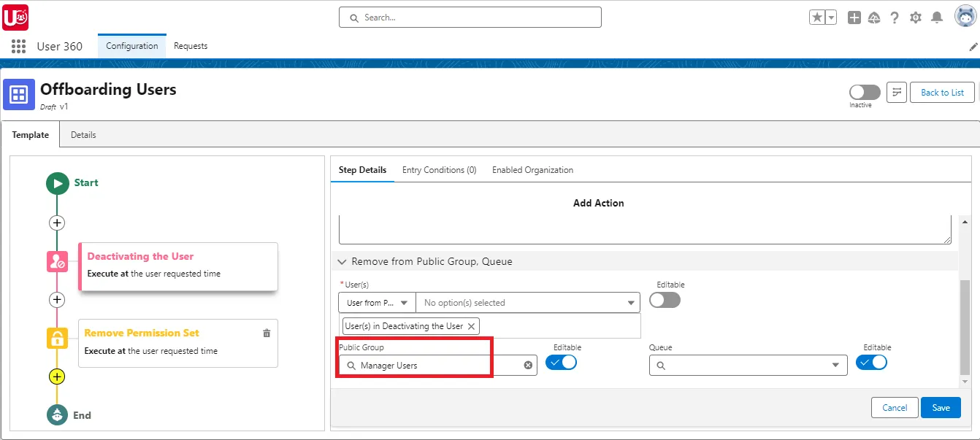980x440 pixels.
Task: Click the Save button
Action: click(x=941, y=407)
